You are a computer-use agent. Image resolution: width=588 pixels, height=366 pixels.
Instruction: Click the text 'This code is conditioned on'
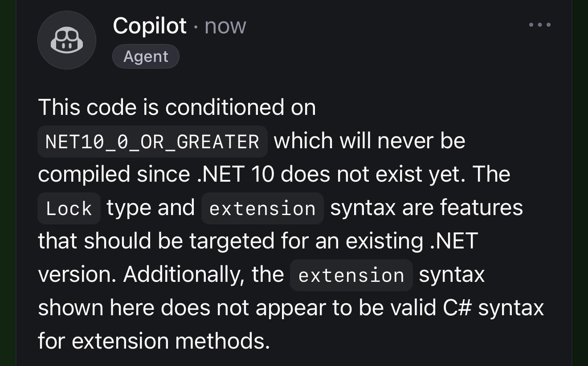177,107
